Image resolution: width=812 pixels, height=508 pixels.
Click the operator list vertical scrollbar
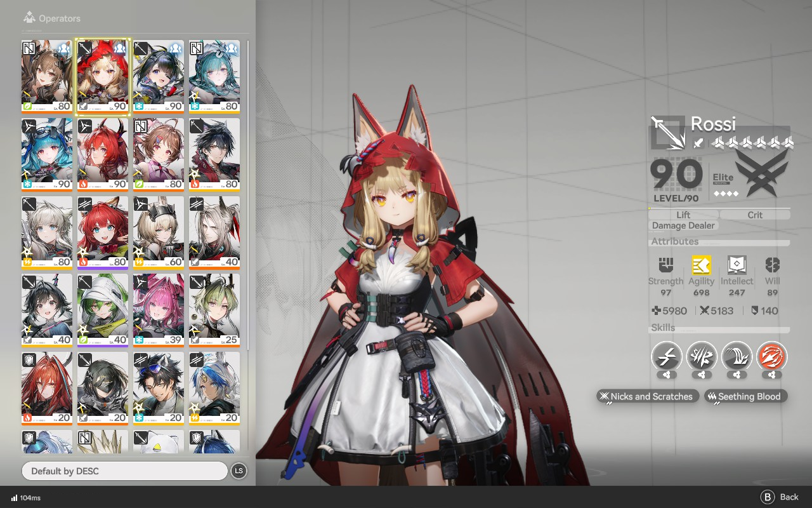247,194
